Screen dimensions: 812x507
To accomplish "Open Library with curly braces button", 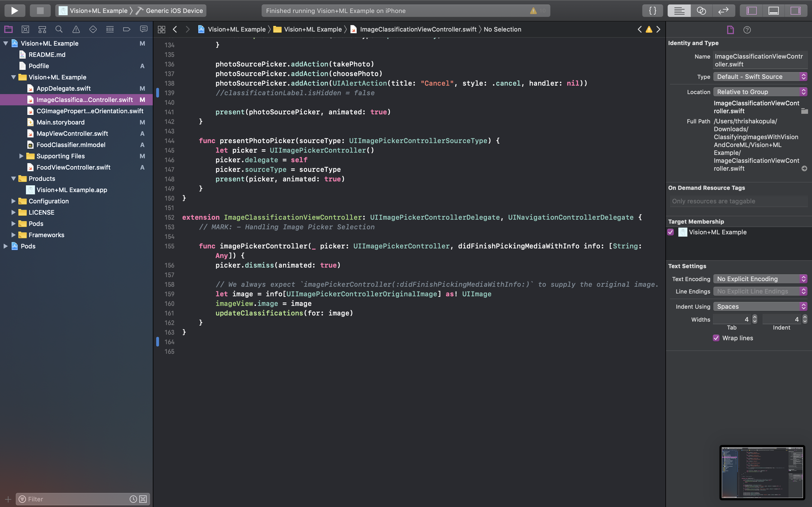I will tap(652, 11).
